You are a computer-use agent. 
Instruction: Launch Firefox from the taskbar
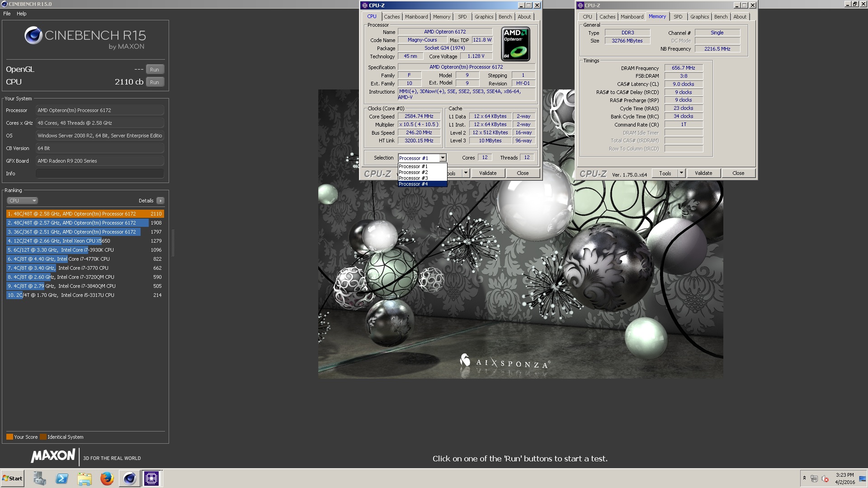(x=107, y=479)
